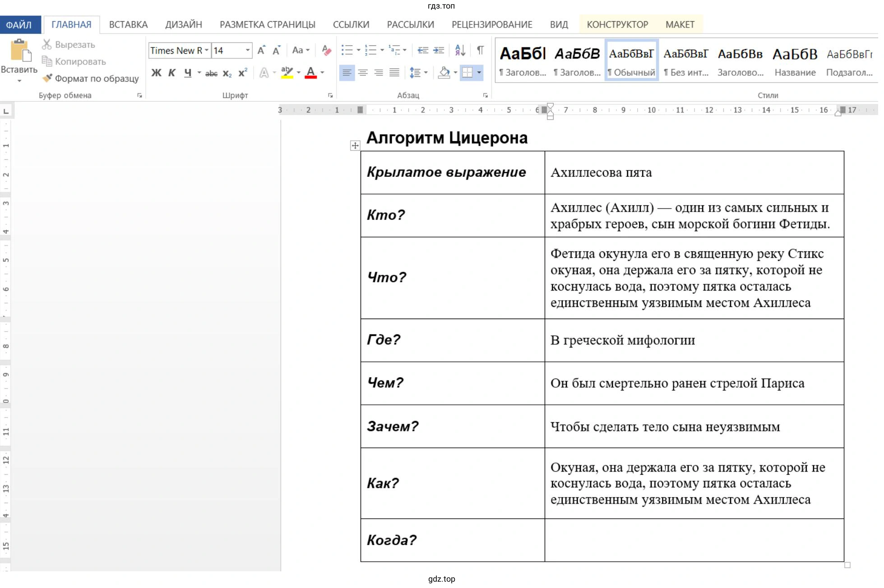Toggle show paragraph marks (¶)

coord(480,50)
